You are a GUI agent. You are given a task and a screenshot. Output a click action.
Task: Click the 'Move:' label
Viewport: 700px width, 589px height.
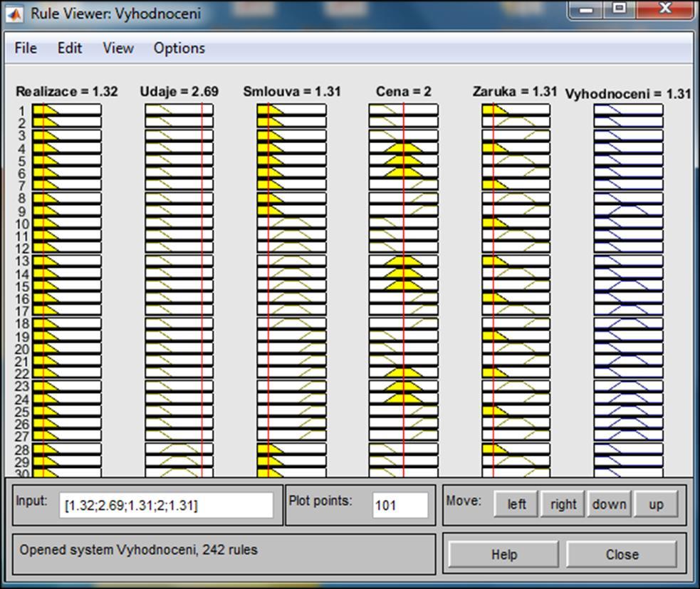click(464, 501)
